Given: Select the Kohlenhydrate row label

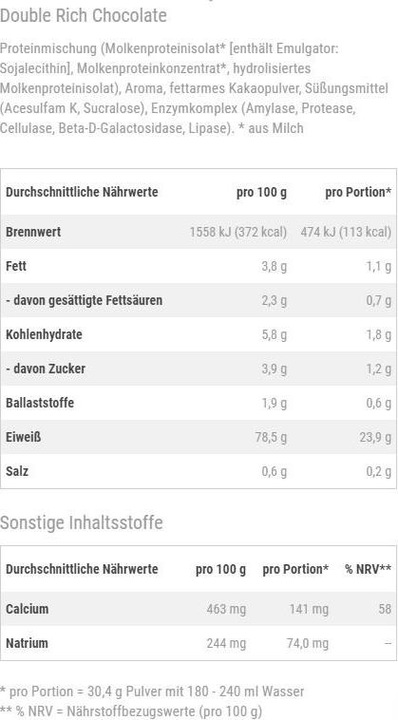Looking at the screenshot, I should (44, 334).
